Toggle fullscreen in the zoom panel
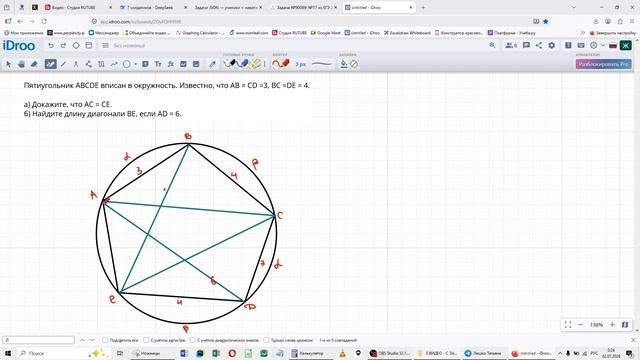 tap(568, 325)
